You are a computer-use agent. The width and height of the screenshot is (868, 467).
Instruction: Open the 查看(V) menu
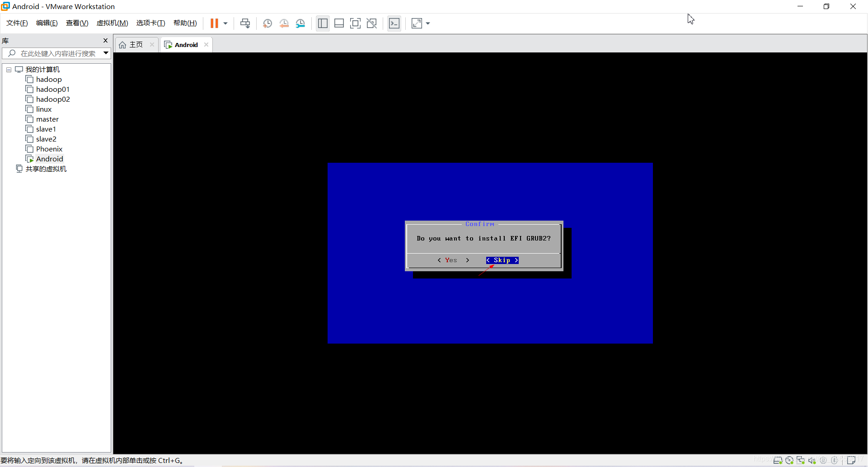click(77, 23)
